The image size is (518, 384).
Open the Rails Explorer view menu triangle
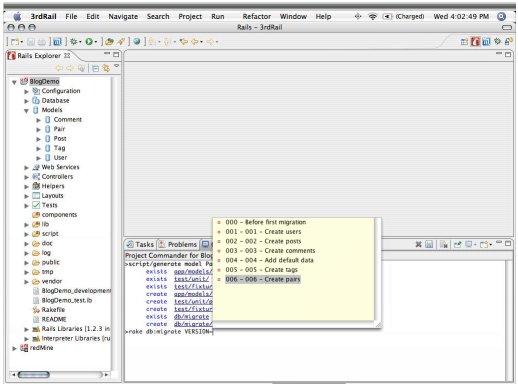click(116, 66)
